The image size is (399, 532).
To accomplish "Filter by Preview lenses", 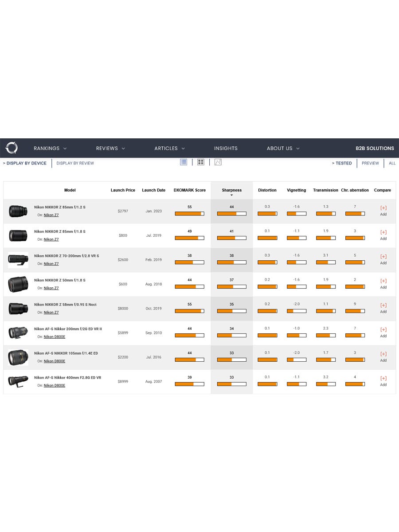I will tap(370, 163).
